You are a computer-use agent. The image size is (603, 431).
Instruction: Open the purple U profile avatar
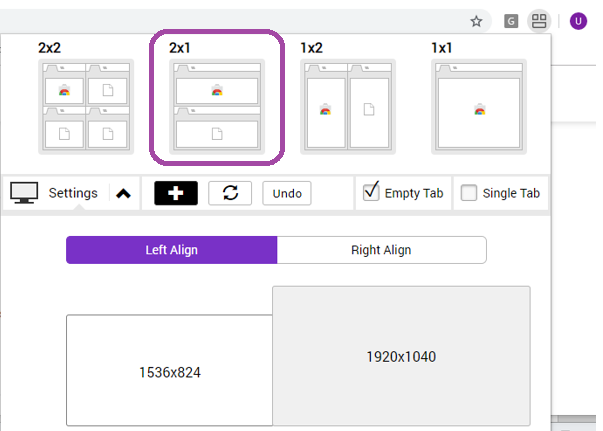click(x=578, y=20)
